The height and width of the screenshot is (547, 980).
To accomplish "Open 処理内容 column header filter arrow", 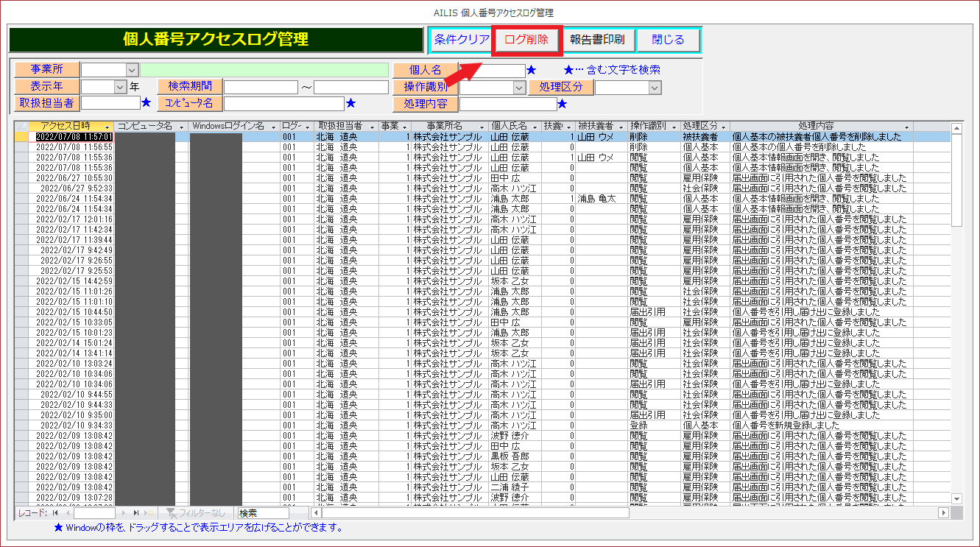I will (x=907, y=127).
